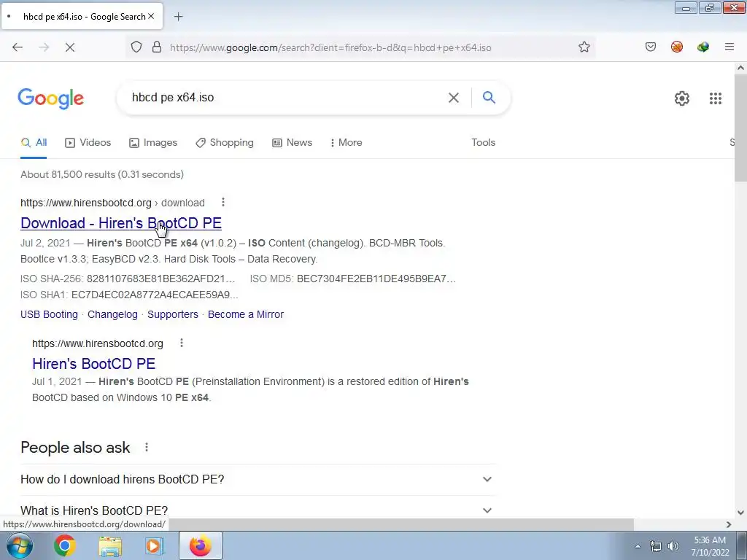The width and height of the screenshot is (747, 560).
Task: Open Google quick settings gear
Action: (x=682, y=98)
